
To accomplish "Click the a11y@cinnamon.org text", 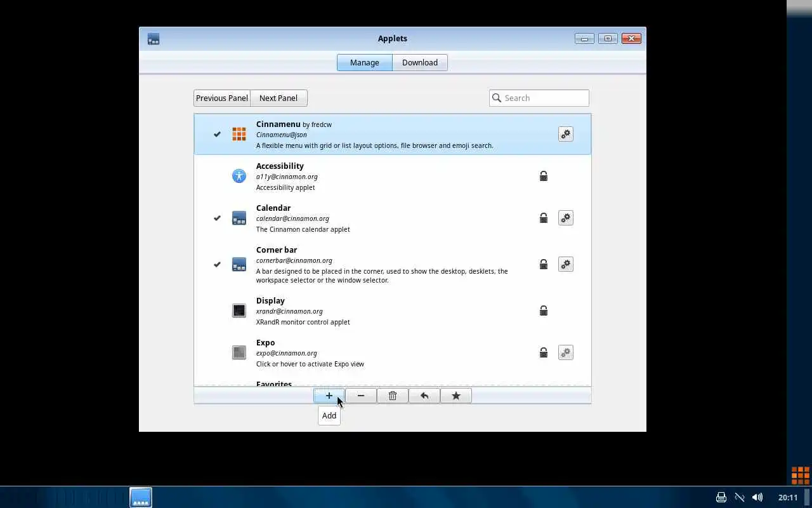I will [287, 177].
